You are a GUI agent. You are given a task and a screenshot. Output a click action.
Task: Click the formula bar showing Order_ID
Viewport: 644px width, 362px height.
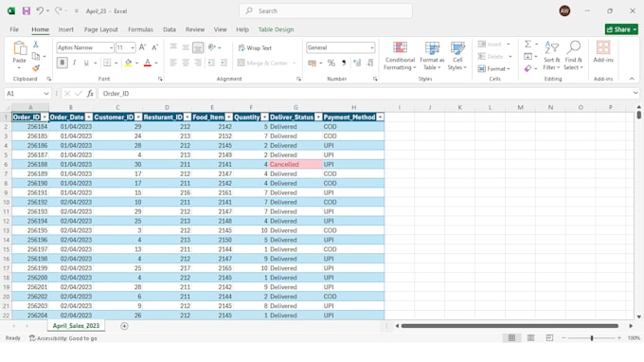point(366,94)
